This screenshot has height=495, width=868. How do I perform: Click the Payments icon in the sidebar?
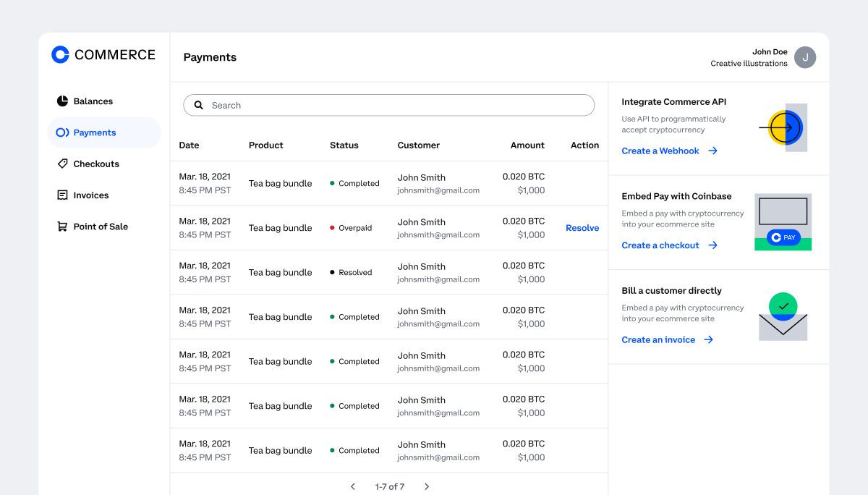(62, 132)
